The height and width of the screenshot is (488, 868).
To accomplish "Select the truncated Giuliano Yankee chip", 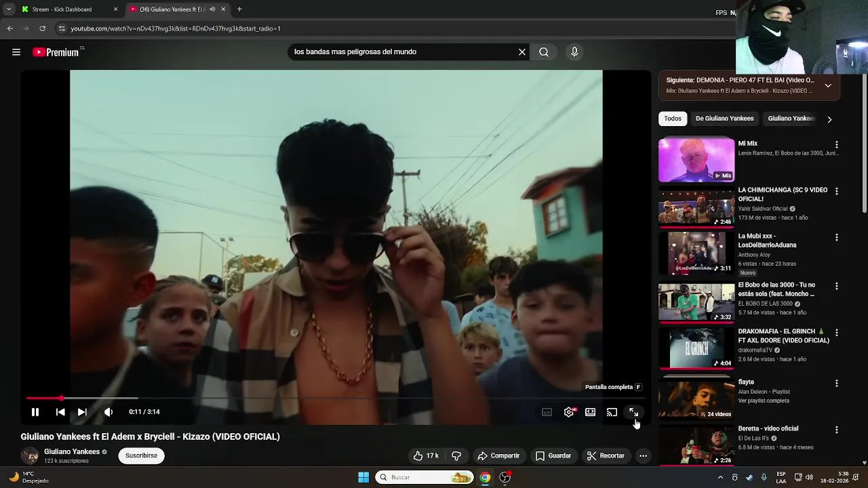I will tap(791, 119).
